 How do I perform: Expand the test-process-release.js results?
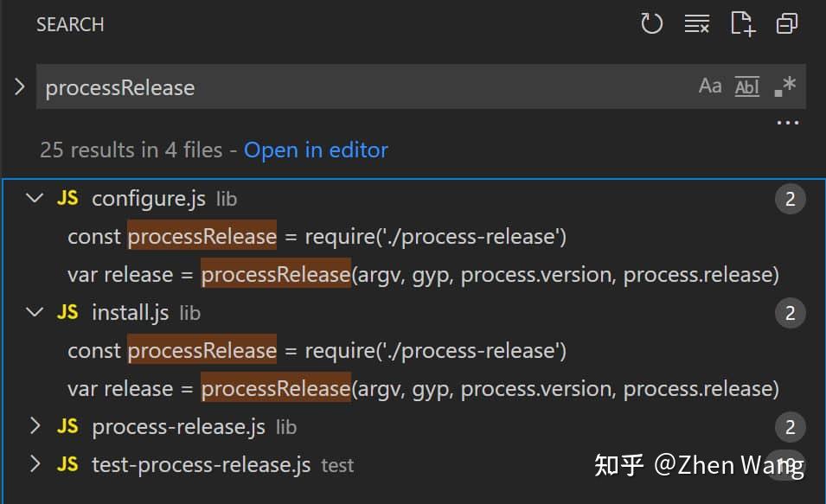click(x=35, y=464)
